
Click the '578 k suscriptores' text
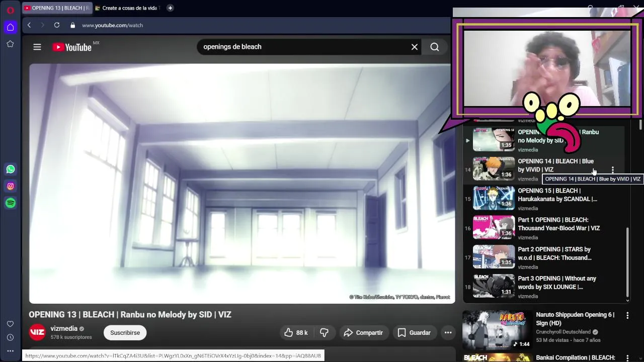[71, 337]
